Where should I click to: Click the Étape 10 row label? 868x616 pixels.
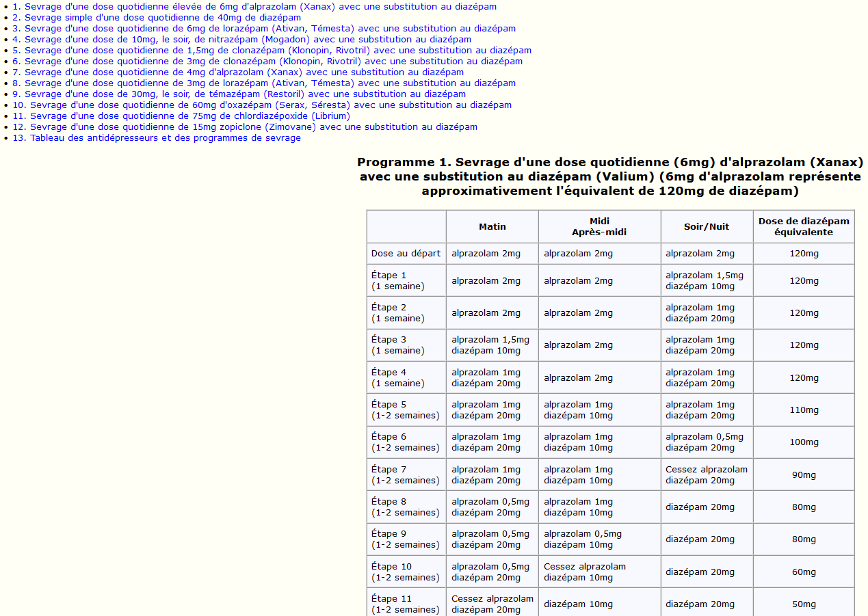[x=406, y=572]
